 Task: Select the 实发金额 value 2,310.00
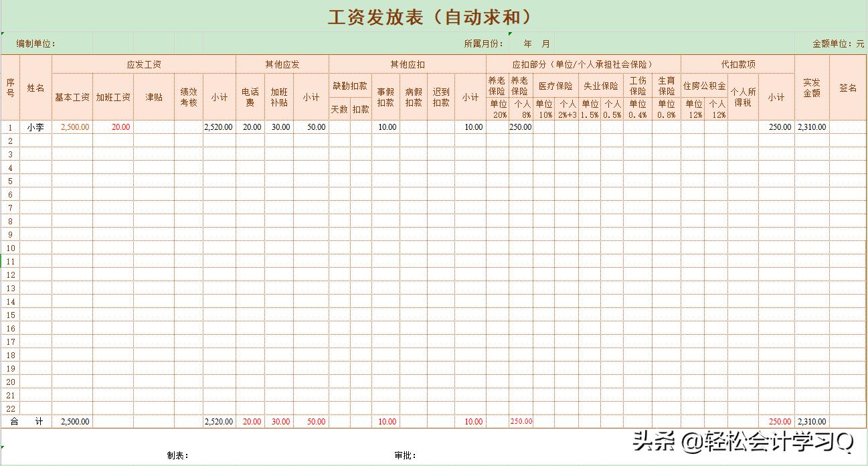tap(811, 127)
